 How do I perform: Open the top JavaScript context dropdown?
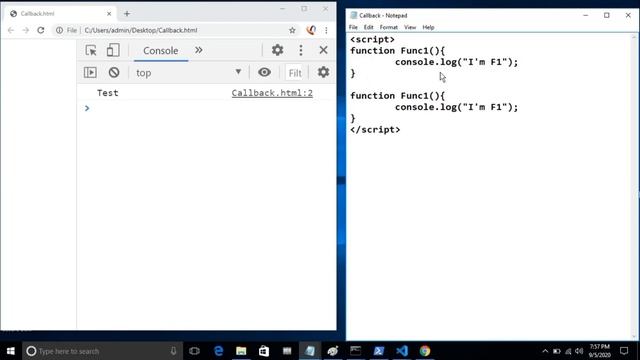(189, 73)
